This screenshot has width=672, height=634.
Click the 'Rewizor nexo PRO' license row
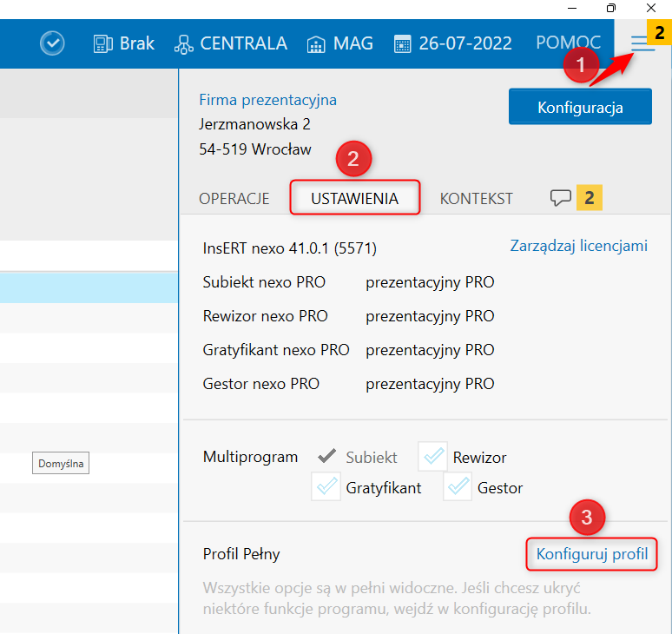click(x=348, y=316)
